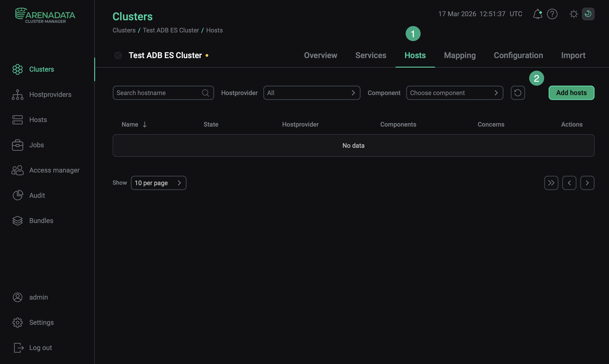Click the lock icon next to Test ADB ES Cluster
The image size is (609, 364).
coord(118,55)
